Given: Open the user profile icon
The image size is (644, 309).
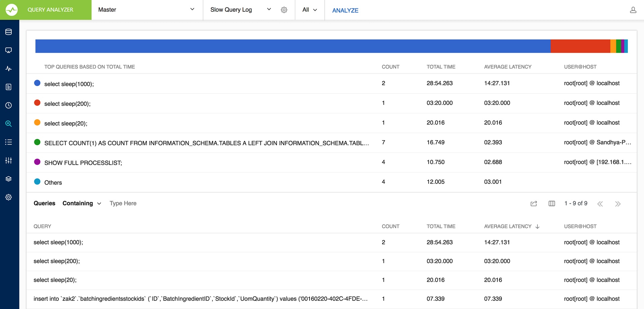Looking at the screenshot, I should 633,10.
